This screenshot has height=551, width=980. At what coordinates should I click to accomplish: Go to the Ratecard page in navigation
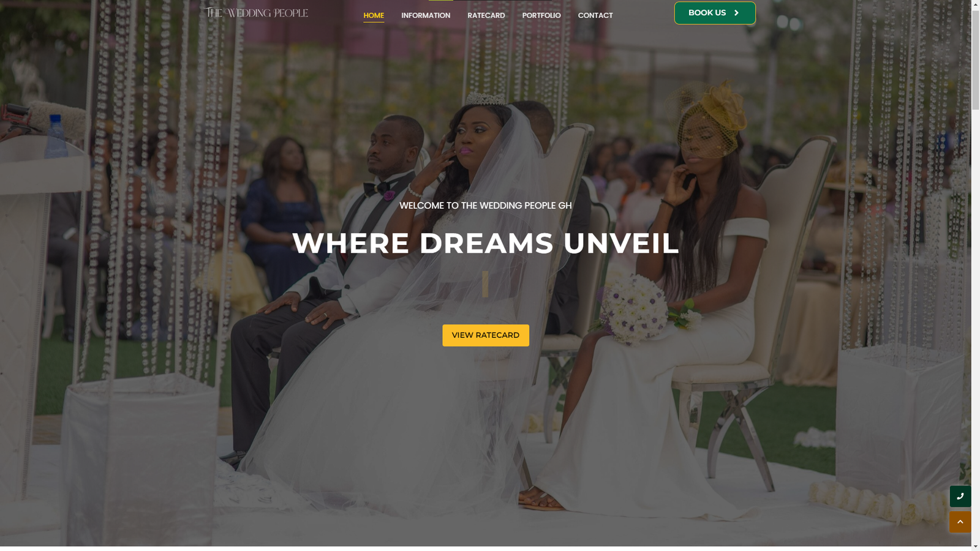tap(486, 15)
